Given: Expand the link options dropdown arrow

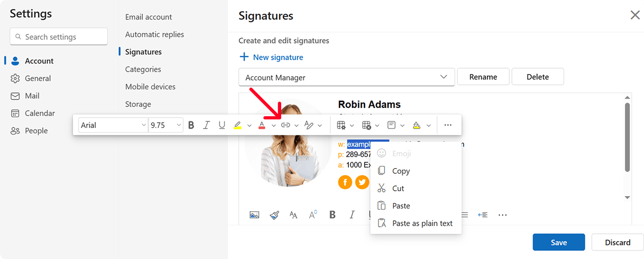Looking at the screenshot, I should [297, 125].
